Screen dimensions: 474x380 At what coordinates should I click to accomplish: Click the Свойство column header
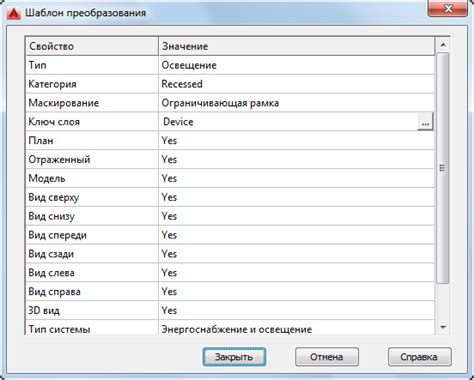coord(92,46)
